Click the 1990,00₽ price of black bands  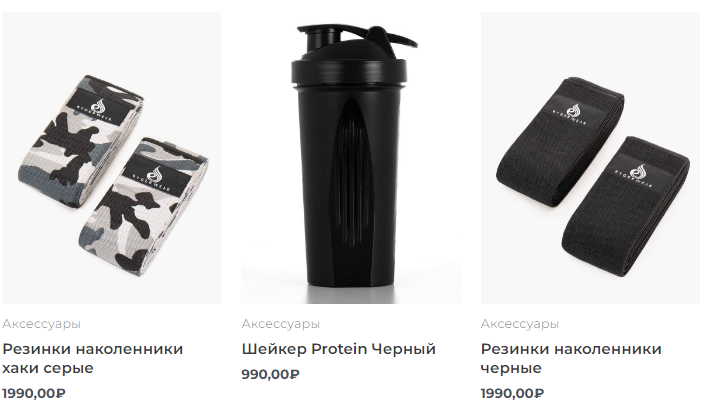(x=512, y=393)
